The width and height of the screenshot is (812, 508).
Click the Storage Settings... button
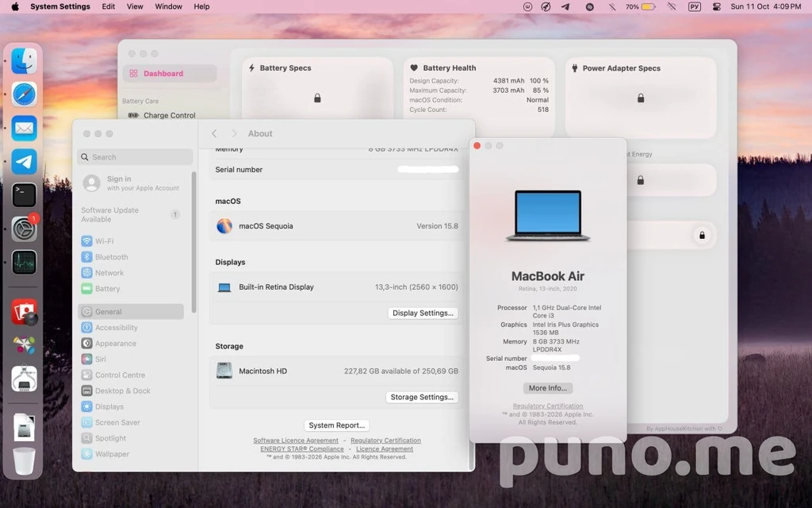click(x=422, y=397)
